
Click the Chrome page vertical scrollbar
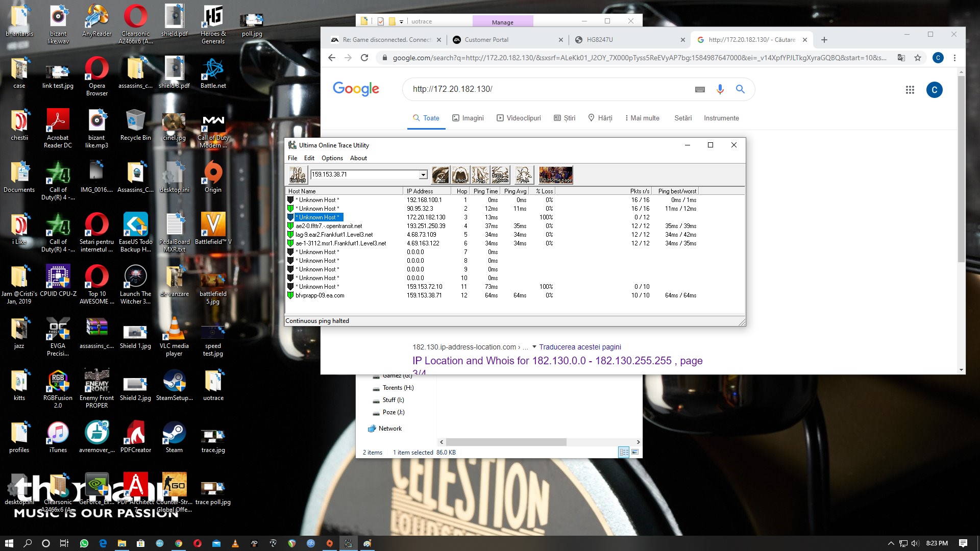tap(961, 168)
